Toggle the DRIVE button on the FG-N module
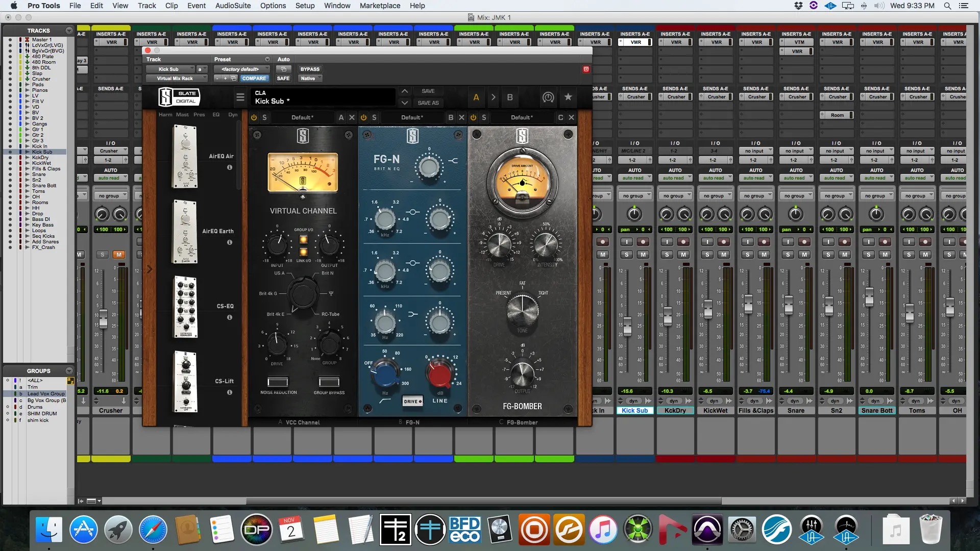This screenshot has width=980, height=551. [412, 402]
